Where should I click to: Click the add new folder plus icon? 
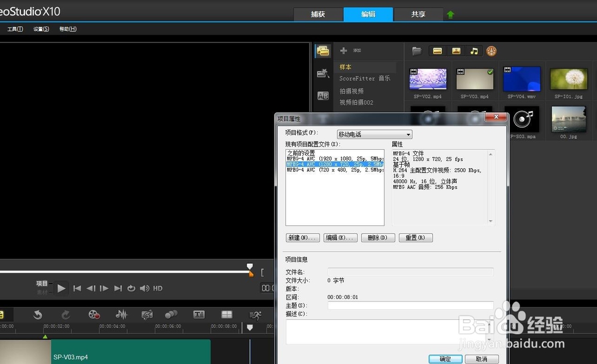tap(343, 50)
